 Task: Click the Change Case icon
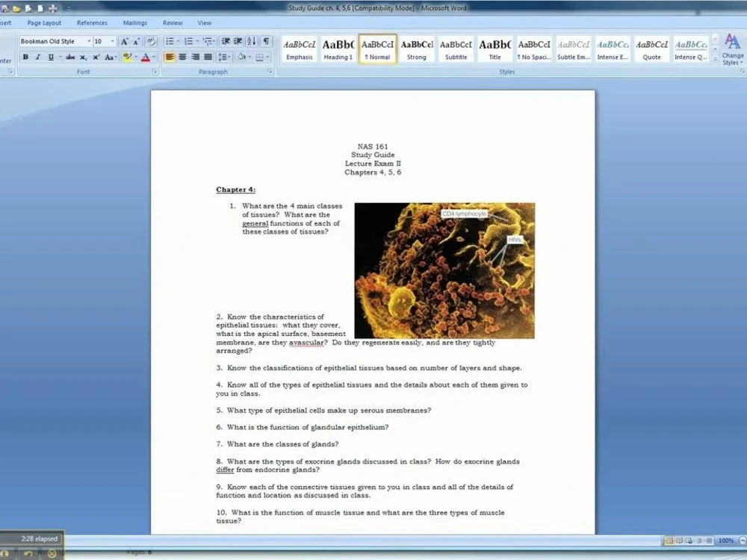tap(109, 57)
